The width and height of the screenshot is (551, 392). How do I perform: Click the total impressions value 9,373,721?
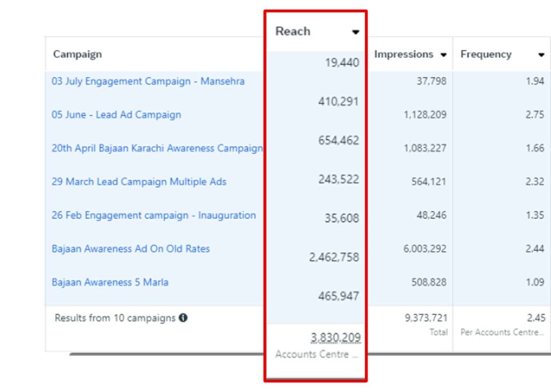point(425,318)
